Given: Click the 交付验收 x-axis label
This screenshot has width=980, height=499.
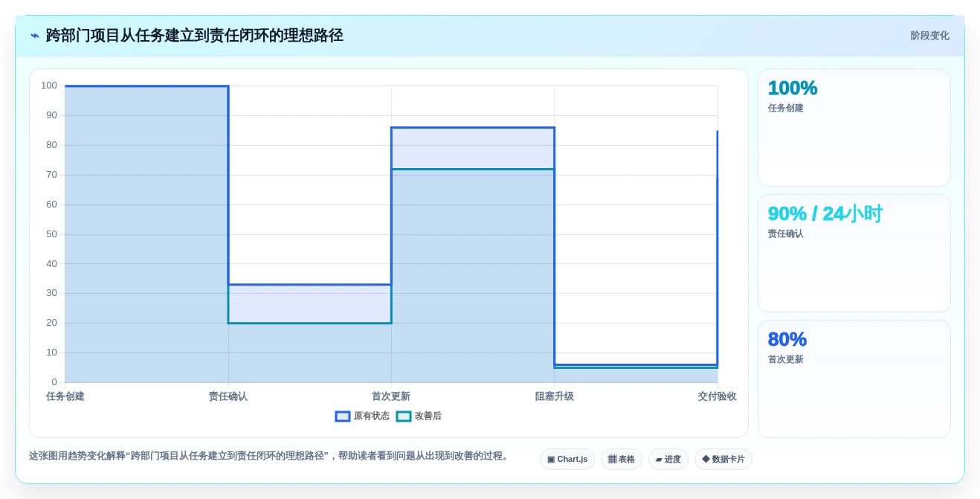Looking at the screenshot, I should pos(717,396).
